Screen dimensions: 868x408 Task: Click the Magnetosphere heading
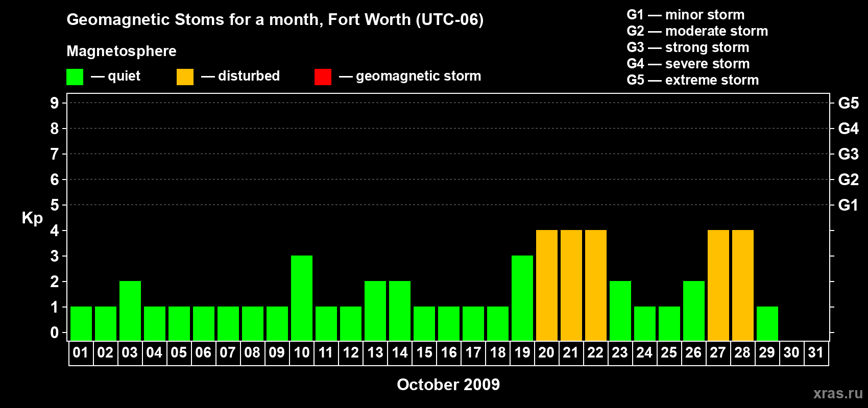122,51
